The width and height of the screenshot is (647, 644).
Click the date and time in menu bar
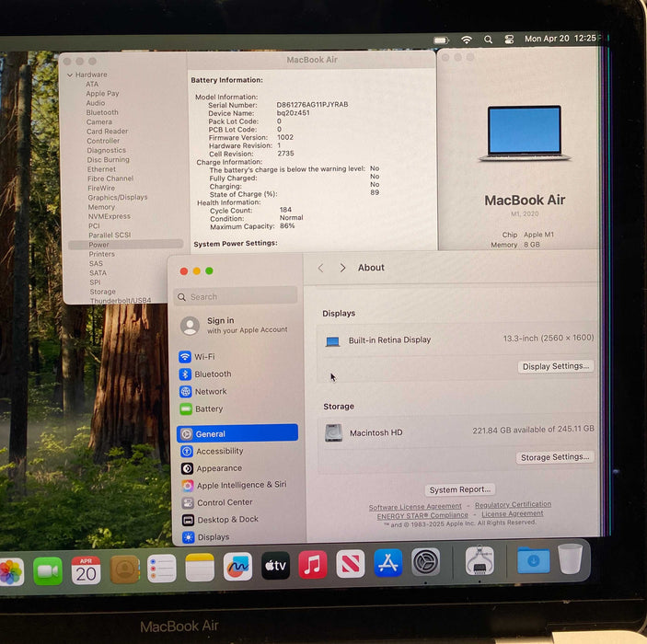(x=560, y=39)
